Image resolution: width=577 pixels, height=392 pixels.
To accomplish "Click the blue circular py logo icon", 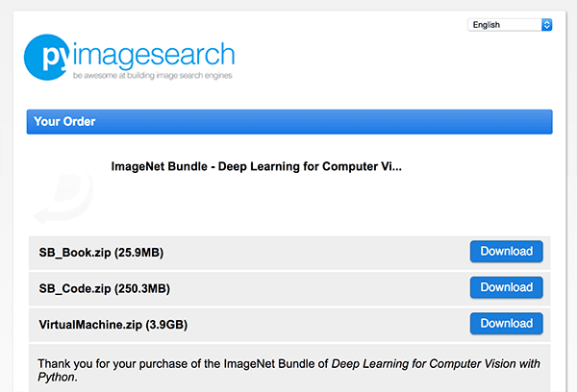I will tap(47, 57).
